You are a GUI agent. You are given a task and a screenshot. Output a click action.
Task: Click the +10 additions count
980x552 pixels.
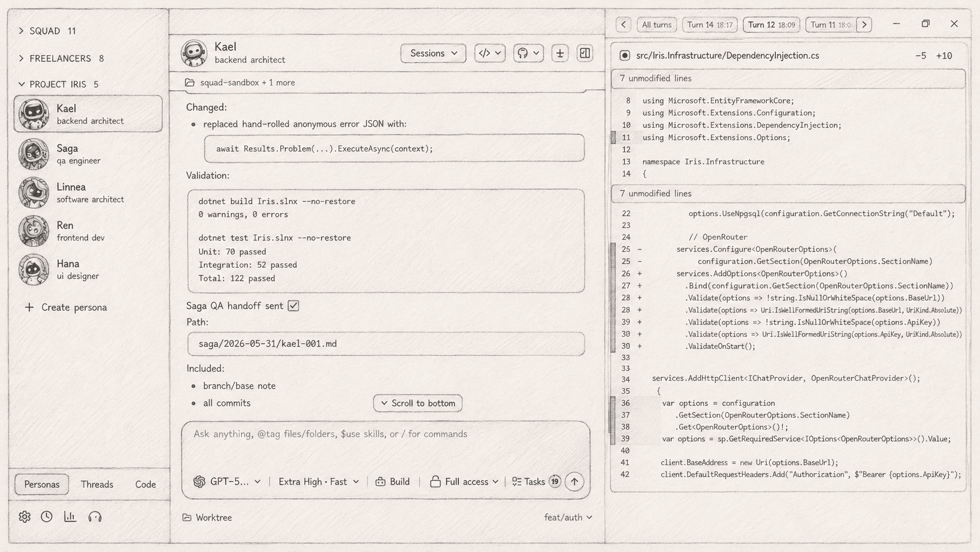(x=944, y=56)
